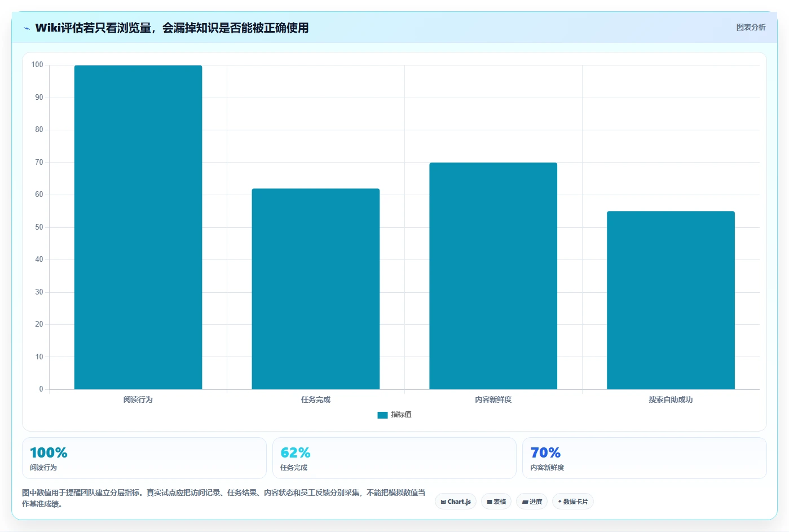Toggle the 指标值 legend color swatch
789x532 pixels.
pyautogui.click(x=382, y=415)
